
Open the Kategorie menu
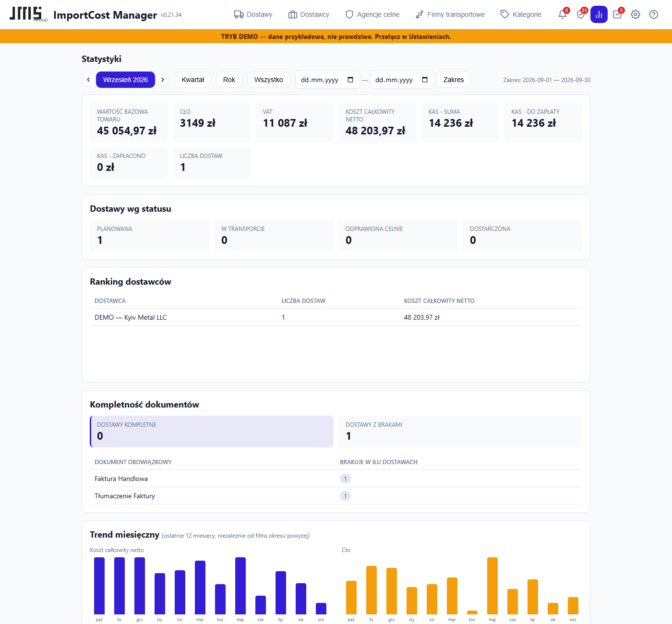click(x=521, y=14)
